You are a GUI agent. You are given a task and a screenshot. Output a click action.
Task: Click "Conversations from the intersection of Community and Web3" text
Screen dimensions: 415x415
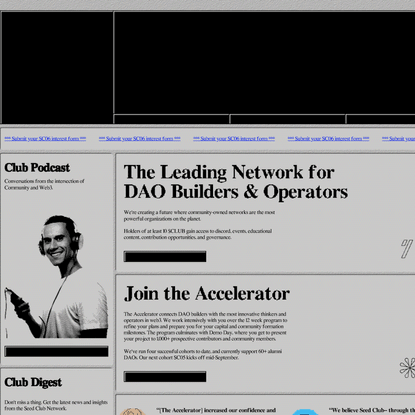(x=44, y=184)
